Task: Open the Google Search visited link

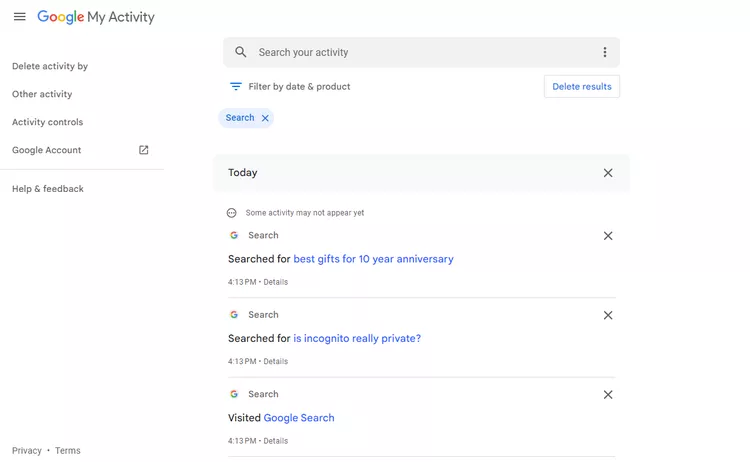Action: (x=299, y=418)
